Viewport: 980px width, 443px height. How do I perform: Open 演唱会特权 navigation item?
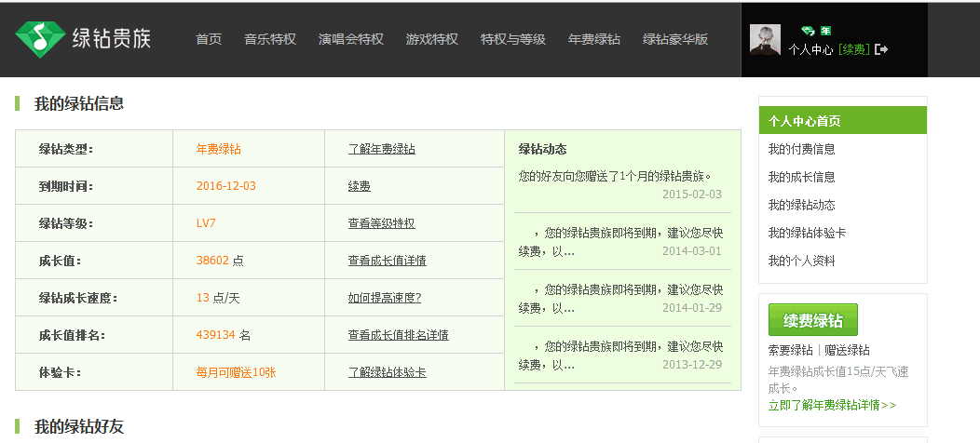point(350,39)
